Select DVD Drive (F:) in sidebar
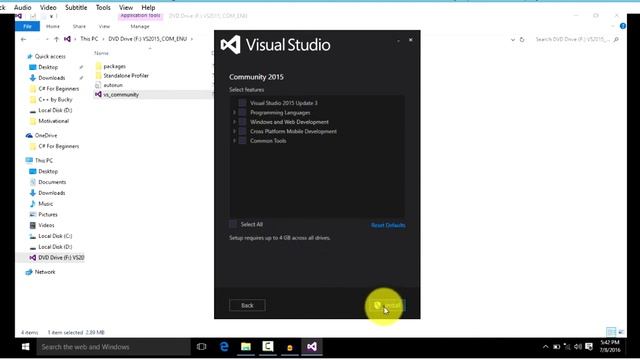 [57, 258]
